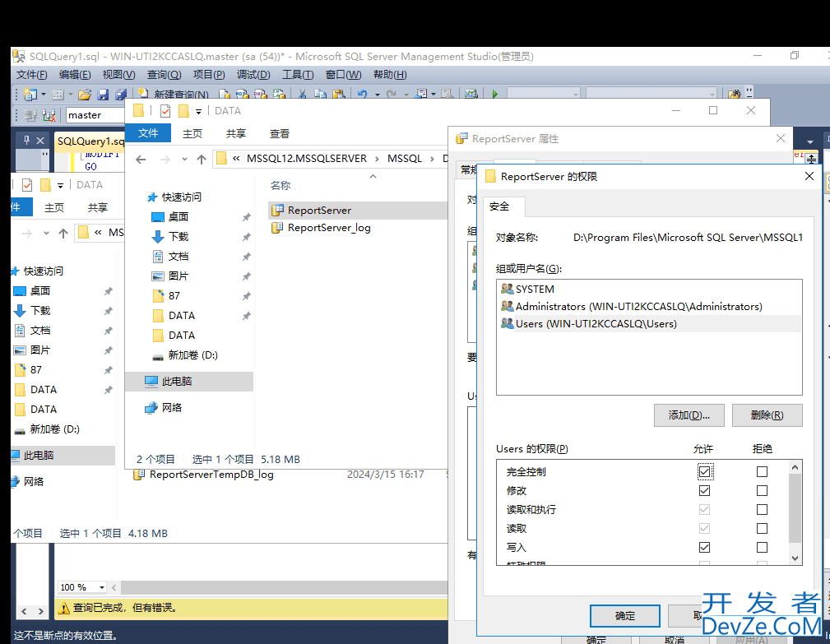
Task: Click the 名称 column header to sort
Action: click(280, 186)
